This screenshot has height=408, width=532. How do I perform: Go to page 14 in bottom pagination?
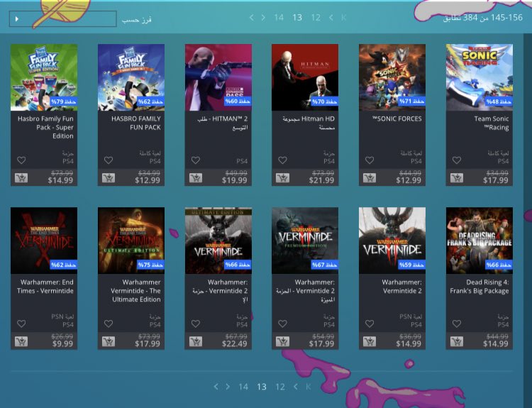pyautogui.click(x=243, y=387)
